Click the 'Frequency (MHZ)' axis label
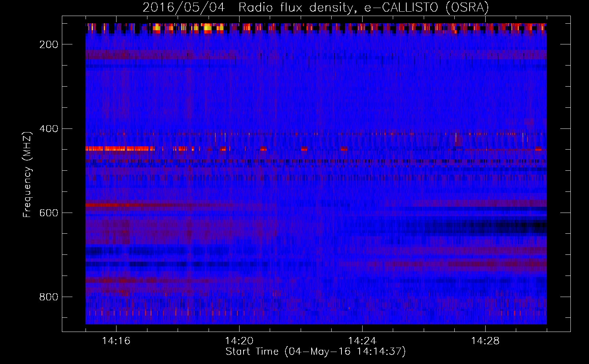The height and width of the screenshot is (364, 589). coord(27,175)
